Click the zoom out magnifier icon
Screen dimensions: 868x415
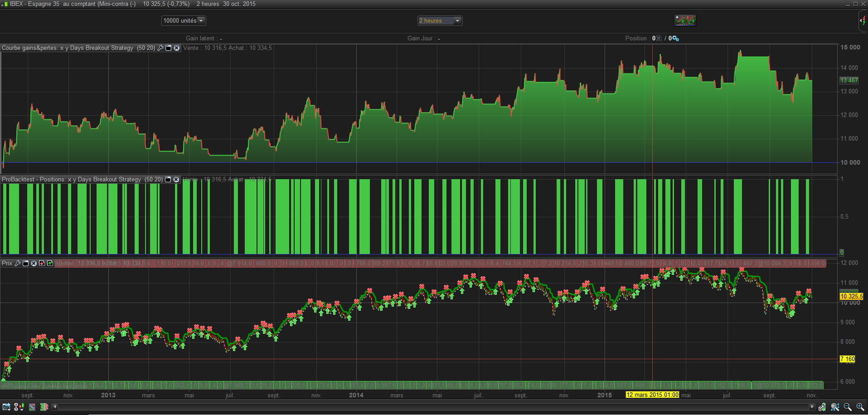click(848, 407)
